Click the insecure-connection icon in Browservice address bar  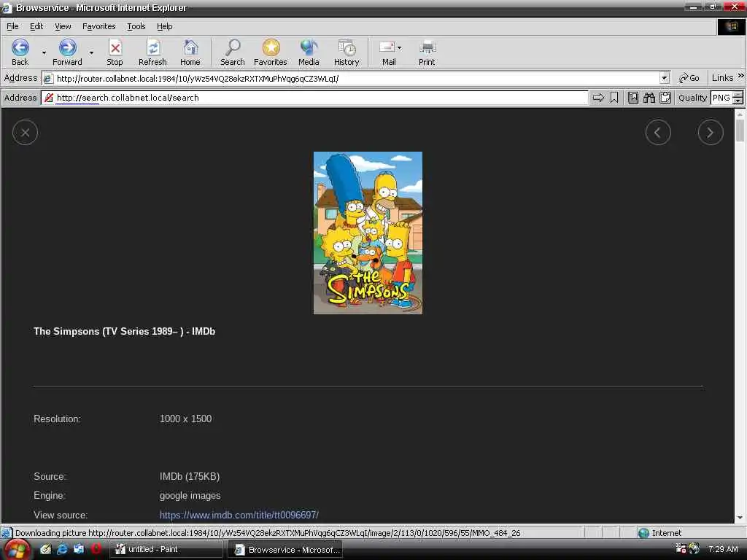[x=49, y=98]
